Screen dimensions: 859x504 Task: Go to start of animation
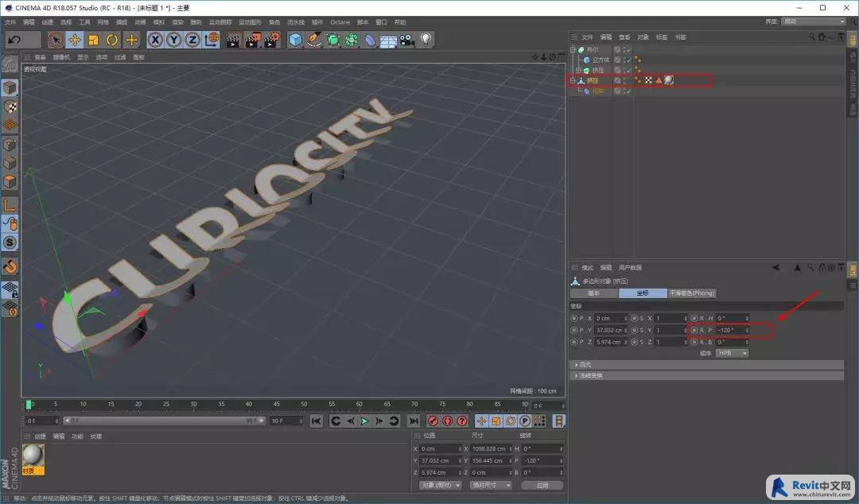tap(316, 421)
